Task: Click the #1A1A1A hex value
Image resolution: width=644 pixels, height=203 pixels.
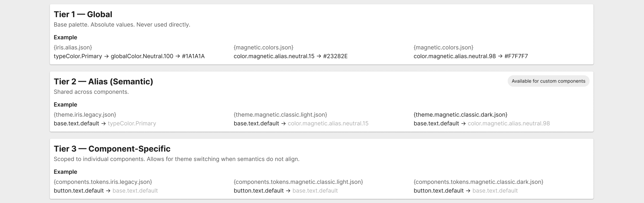Action: tap(193, 56)
